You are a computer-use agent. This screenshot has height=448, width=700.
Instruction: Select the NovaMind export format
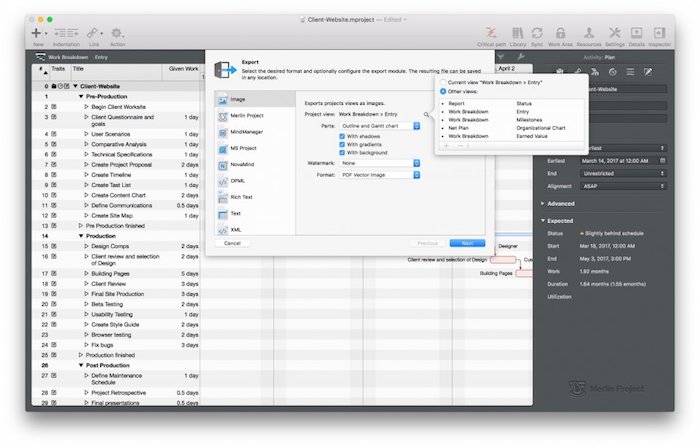[x=255, y=165]
